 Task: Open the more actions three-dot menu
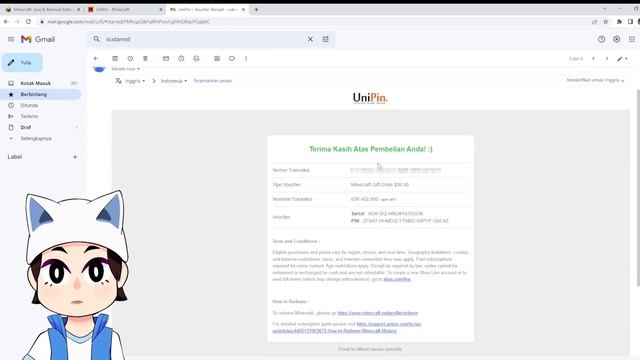tap(246, 58)
